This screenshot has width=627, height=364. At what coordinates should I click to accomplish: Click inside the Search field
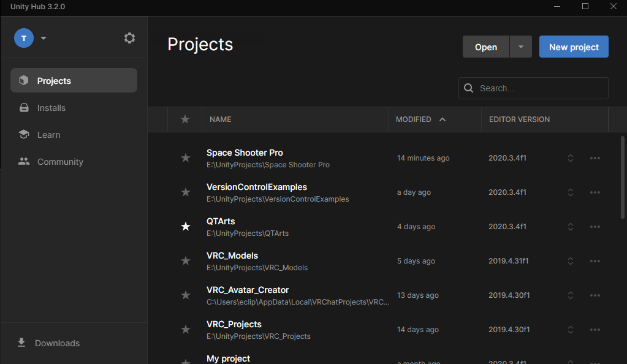coord(539,88)
